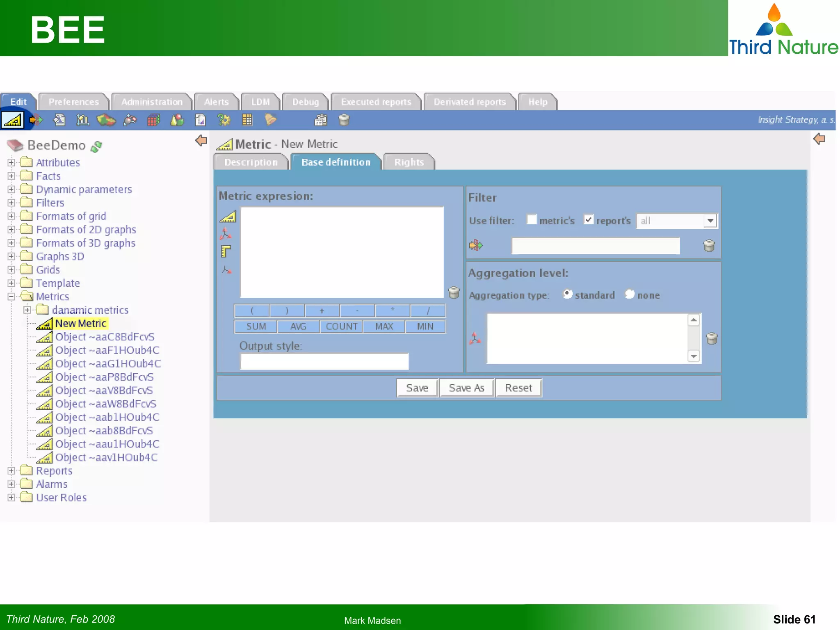
Task: Select the none aggregation type radio
Action: coord(630,294)
